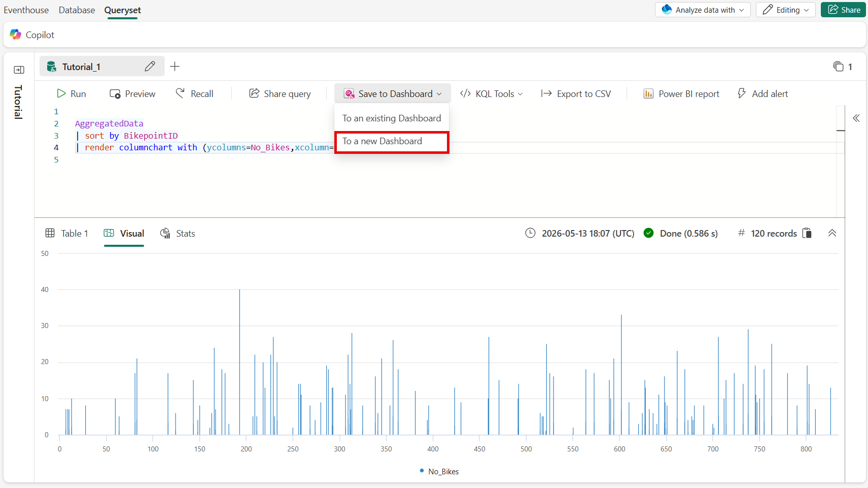Collapse the results pane with up chevron
868x488 pixels.
832,233
